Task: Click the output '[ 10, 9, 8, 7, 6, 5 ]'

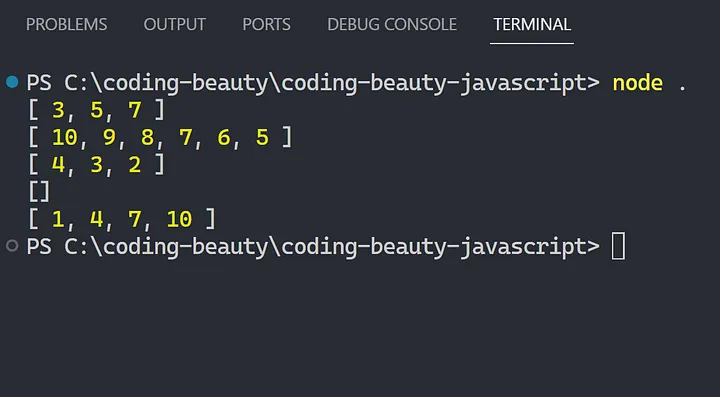Action: click(160, 137)
